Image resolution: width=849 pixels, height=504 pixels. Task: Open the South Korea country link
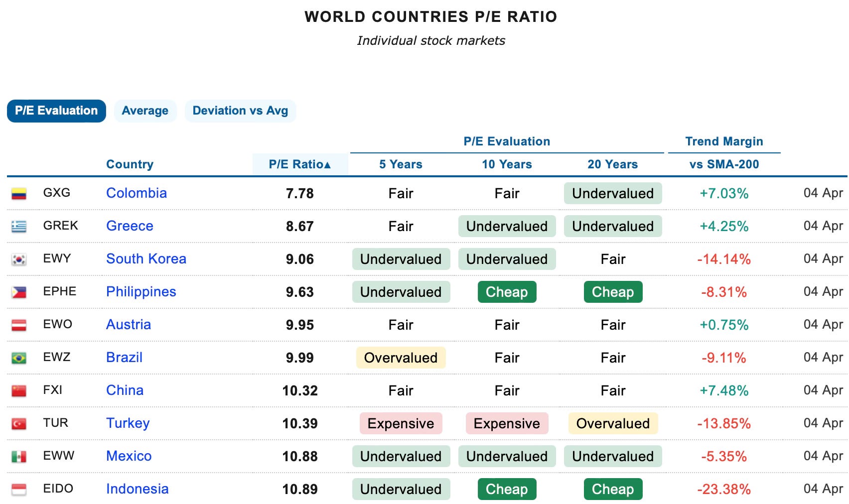146,259
